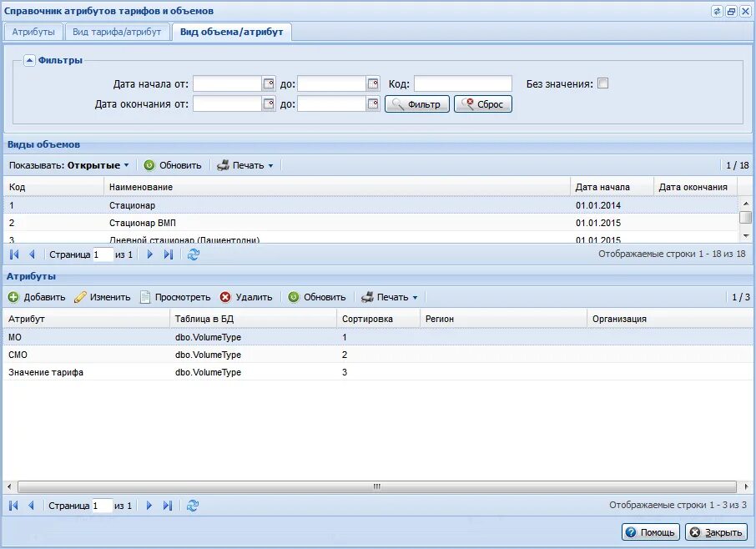Open calendar for 'Дата окончания до' field

point(373,103)
